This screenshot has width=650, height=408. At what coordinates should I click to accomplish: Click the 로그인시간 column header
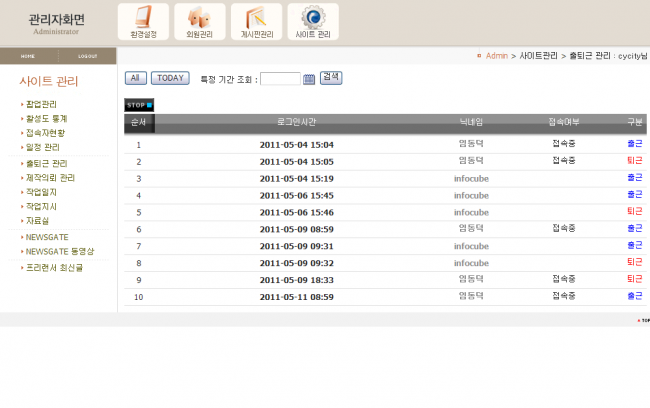tap(297, 122)
